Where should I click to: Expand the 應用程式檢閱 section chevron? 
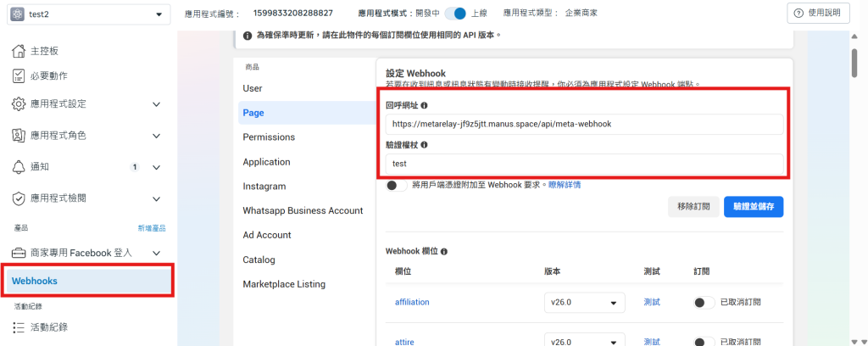tap(157, 198)
